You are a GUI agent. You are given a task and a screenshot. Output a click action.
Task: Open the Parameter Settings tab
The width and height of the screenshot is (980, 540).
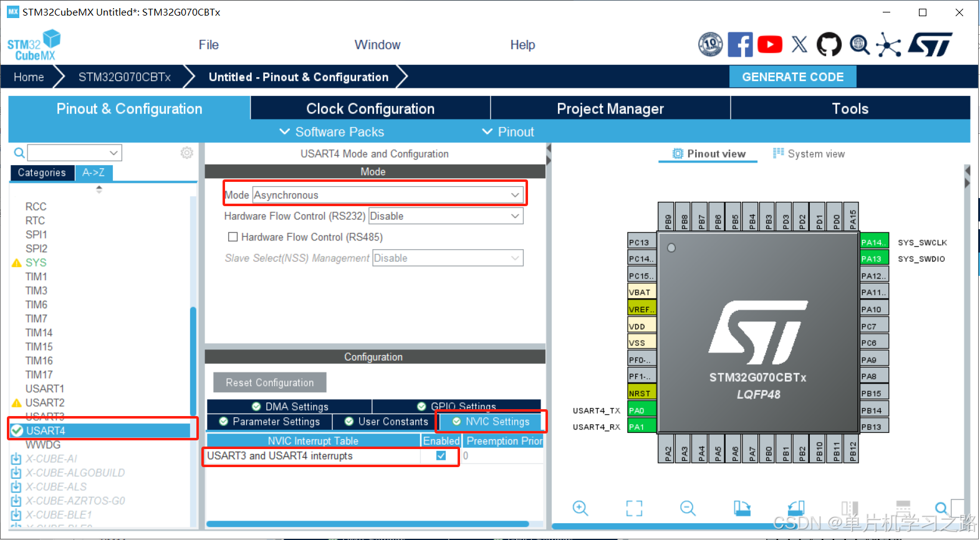[x=270, y=422]
